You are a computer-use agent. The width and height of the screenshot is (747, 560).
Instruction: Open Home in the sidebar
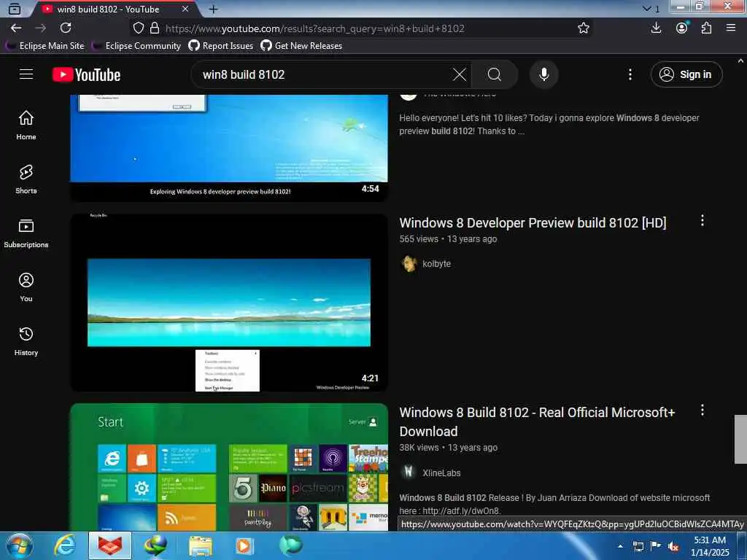click(x=26, y=125)
